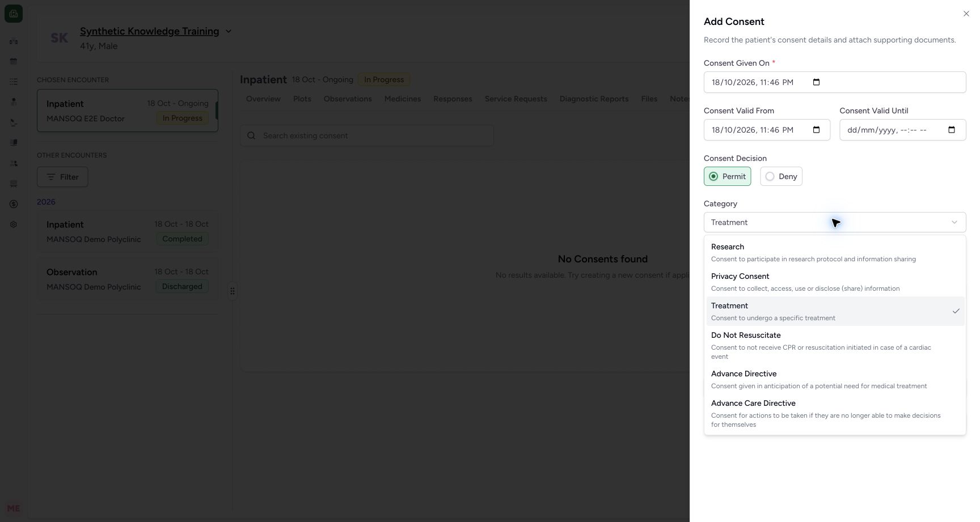This screenshot has height=522, width=980.
Task: Choose the Research category option
Action: (835, 252)
